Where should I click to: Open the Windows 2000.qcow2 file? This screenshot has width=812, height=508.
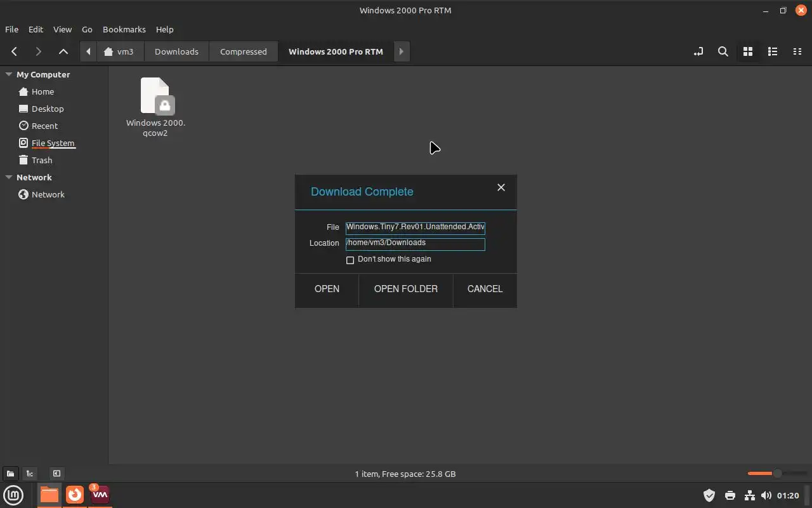(x=155, y=106)
